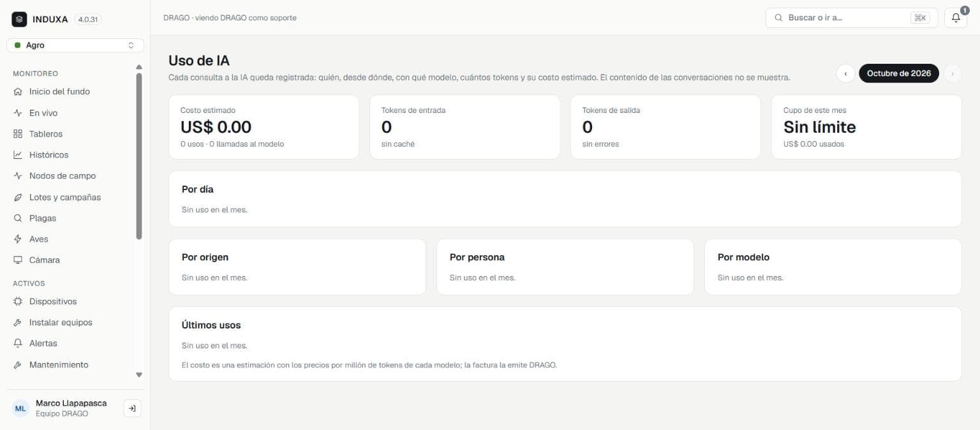Navigate to Alertas
980x430 pixels.
pyautogui.click(x=70, y=344)
